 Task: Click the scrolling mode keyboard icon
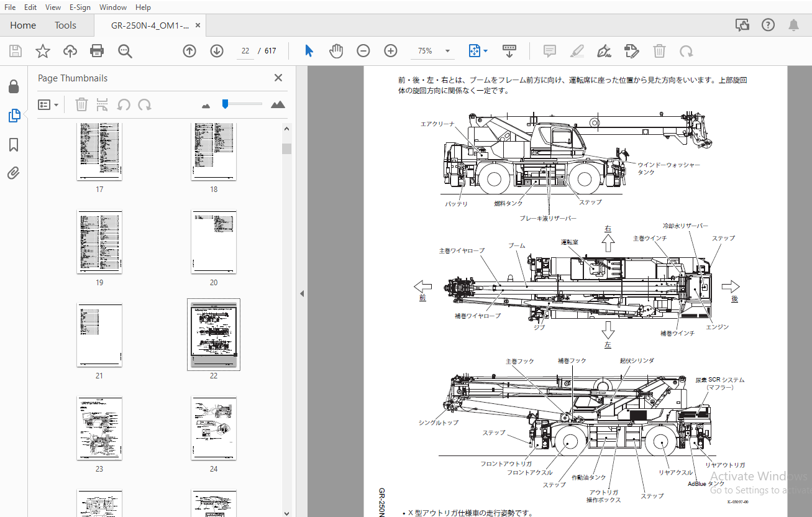tap(509, 51)
